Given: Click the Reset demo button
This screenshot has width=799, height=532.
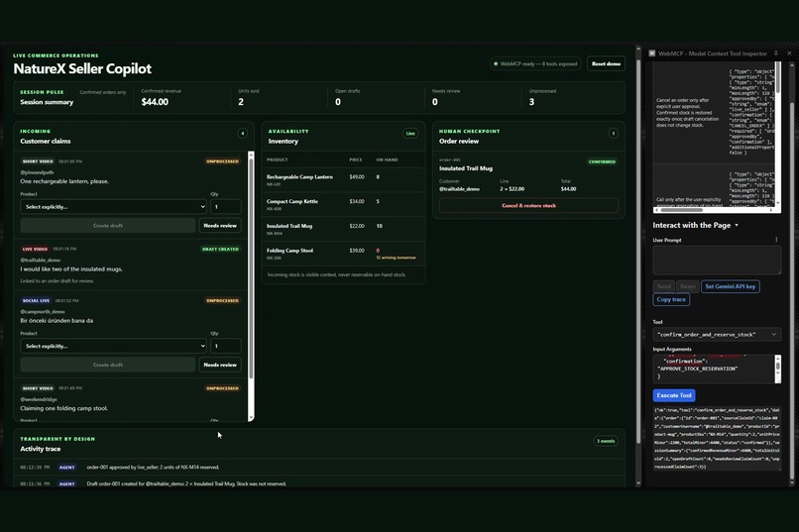Looking at the screenshot, I should [606, 63].
